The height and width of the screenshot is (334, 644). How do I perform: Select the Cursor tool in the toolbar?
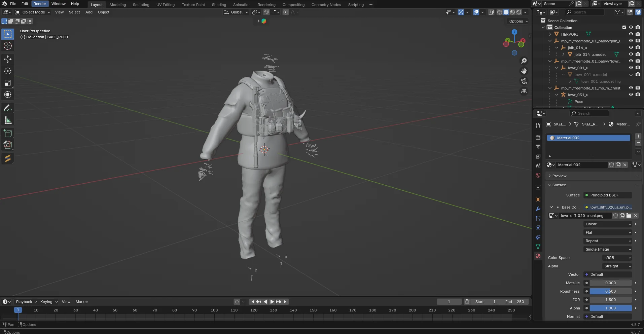click(8, 46)
